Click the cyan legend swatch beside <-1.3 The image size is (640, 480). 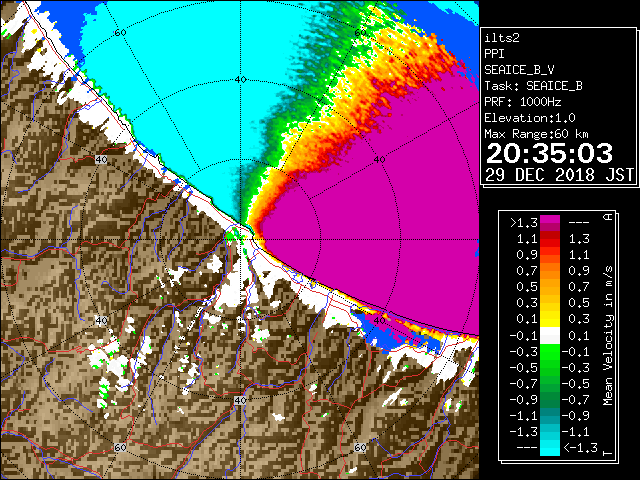point(550,448)
